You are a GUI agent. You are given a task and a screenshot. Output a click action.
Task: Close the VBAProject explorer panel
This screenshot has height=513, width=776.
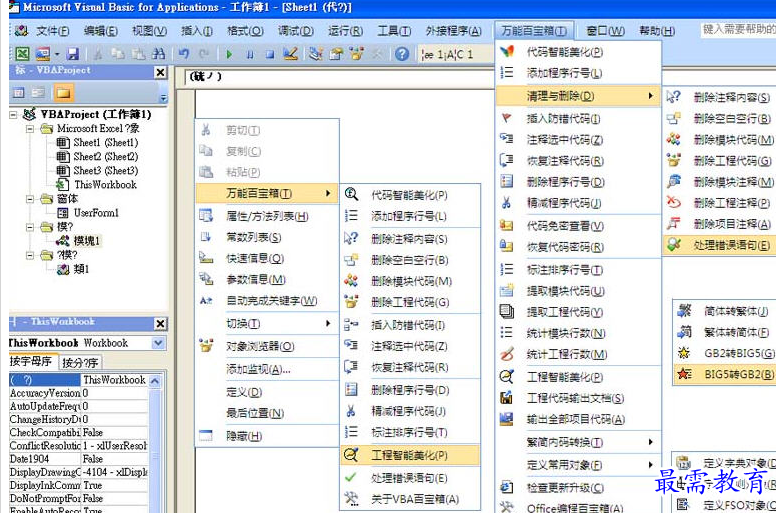pos(160,72)
